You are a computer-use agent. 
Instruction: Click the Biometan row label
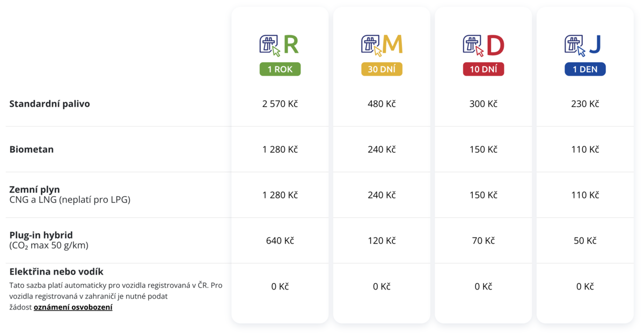pyautogui.click(x=32, y=150)
